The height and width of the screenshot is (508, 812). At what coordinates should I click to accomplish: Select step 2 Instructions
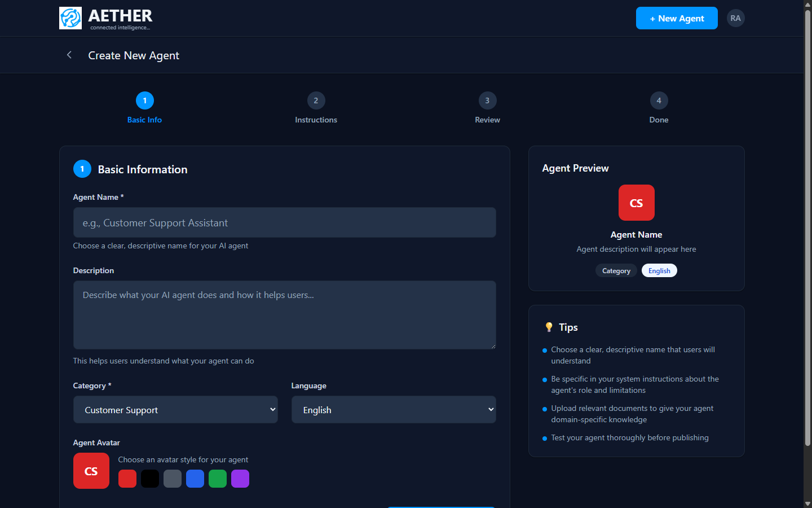(316, 108)
